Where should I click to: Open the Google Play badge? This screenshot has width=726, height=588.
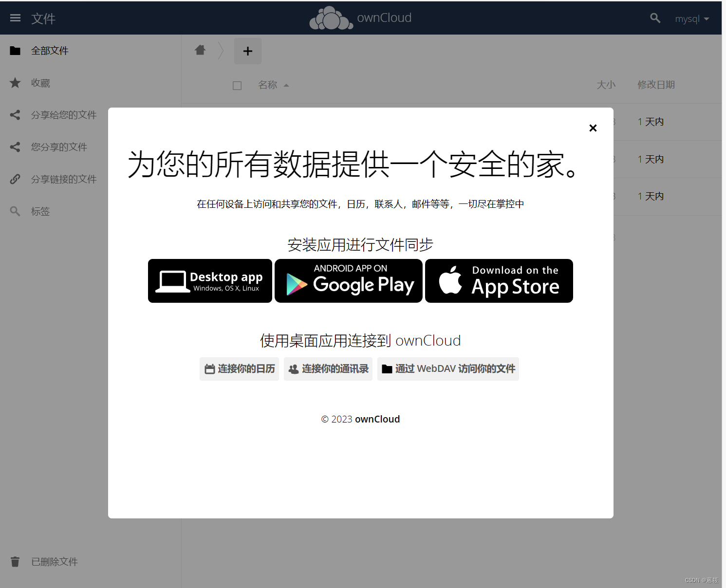tap(348, 281)
